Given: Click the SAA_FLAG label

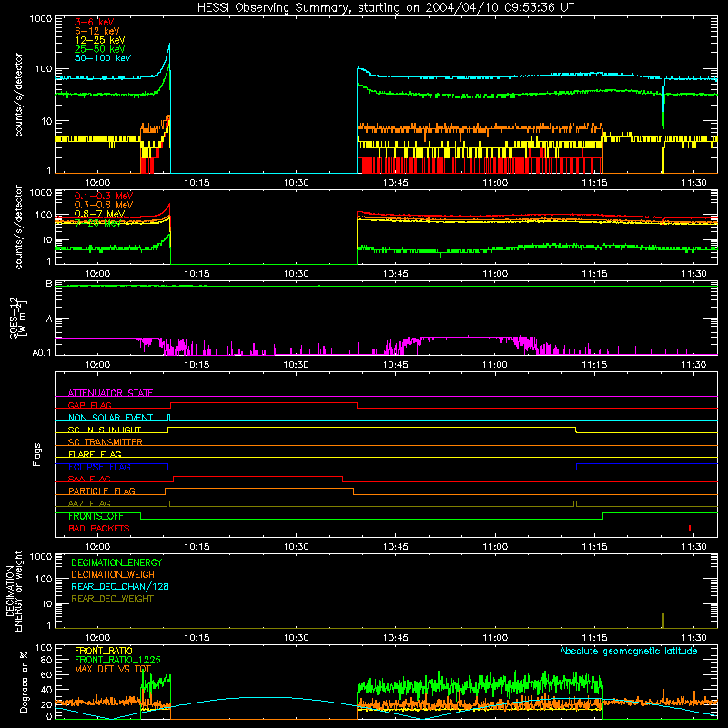Looking at the screenshot, I should [89, 479].
